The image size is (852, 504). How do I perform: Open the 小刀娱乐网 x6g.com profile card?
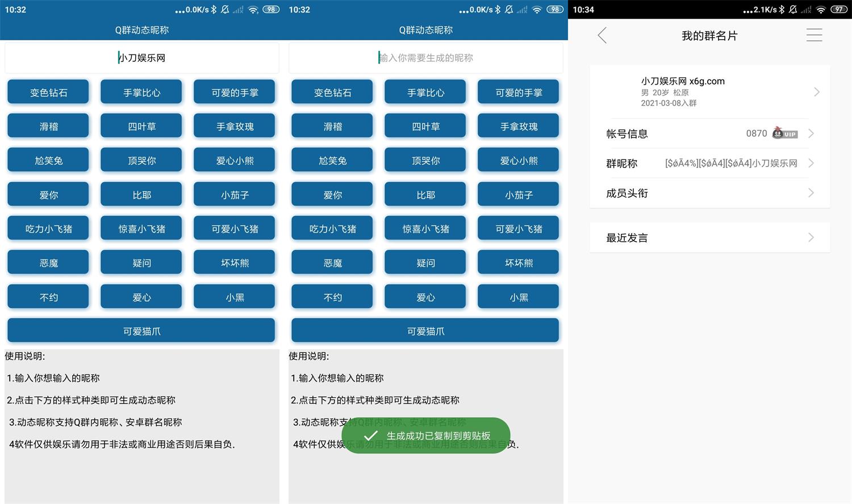709,92
